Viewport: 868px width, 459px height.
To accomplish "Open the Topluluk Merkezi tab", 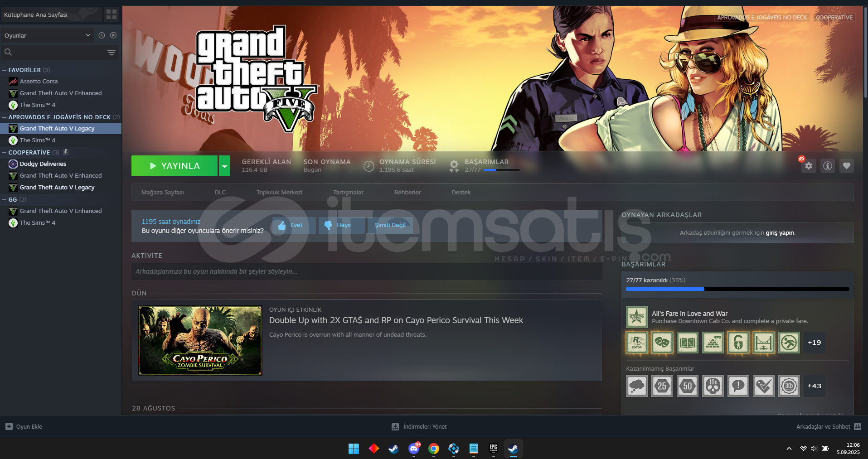I will 279,193.
